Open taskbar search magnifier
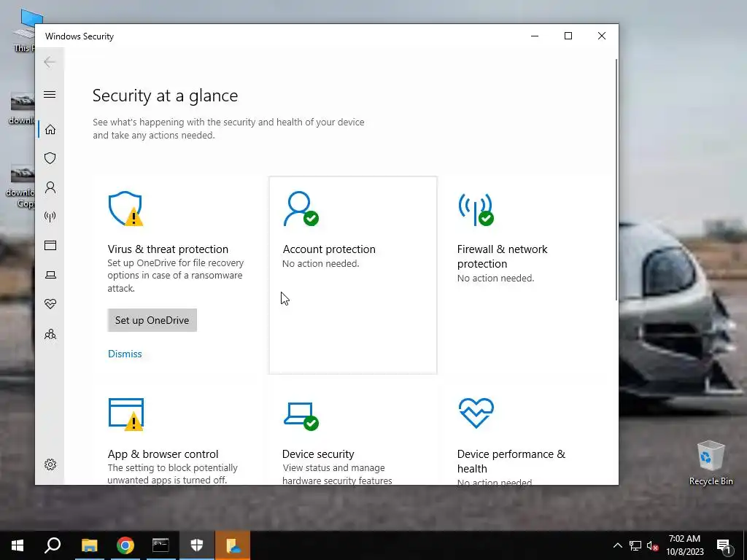 coord(53,545)
